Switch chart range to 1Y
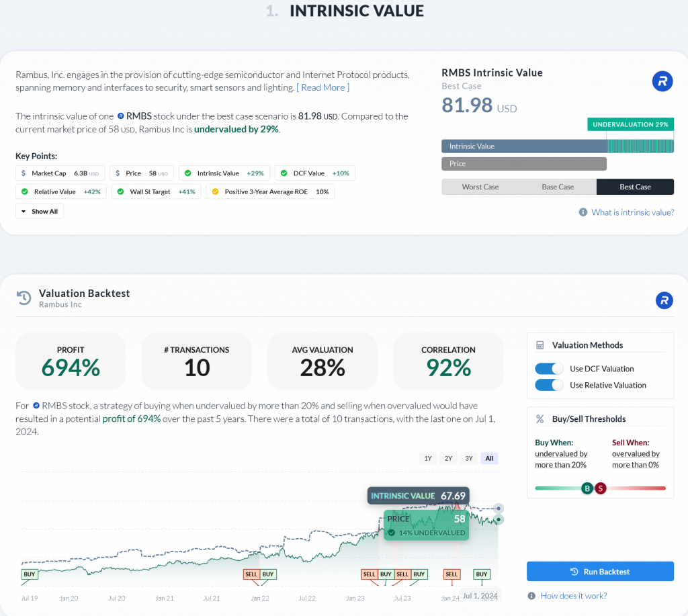688x616 pixels. tap(428, 459)
